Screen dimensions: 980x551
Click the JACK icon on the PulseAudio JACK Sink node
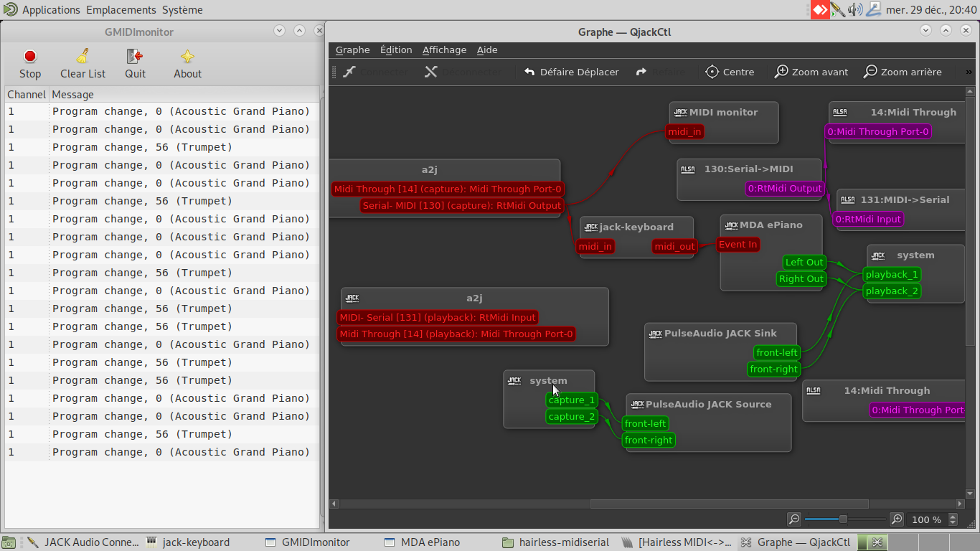(x=656, y=334)
